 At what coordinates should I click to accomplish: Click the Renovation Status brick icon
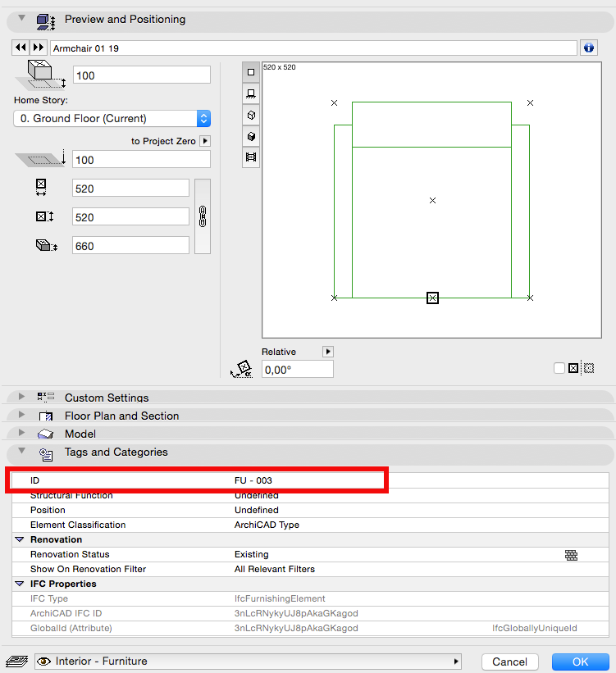[x=572, y=555]
